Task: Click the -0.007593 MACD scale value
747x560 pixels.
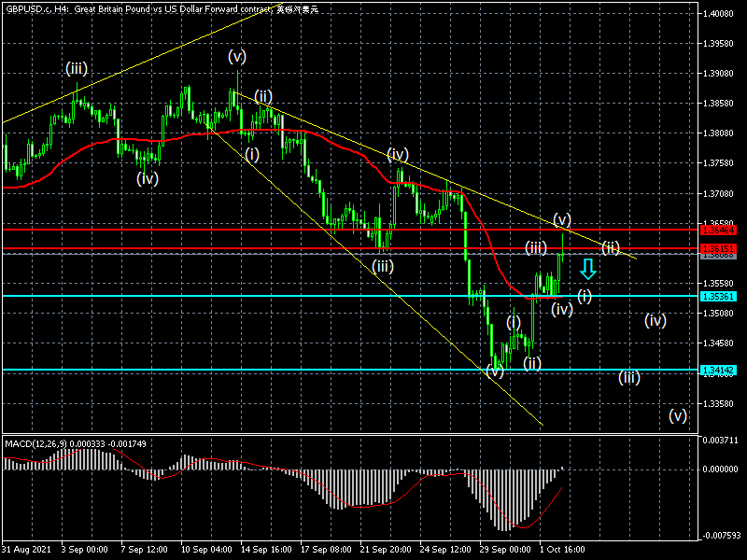Action: pos(720,536)
